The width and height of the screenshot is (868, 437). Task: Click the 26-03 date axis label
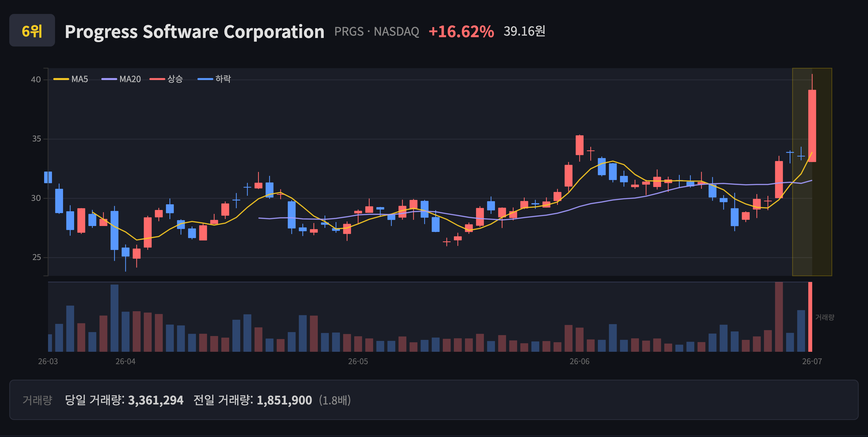48,362
